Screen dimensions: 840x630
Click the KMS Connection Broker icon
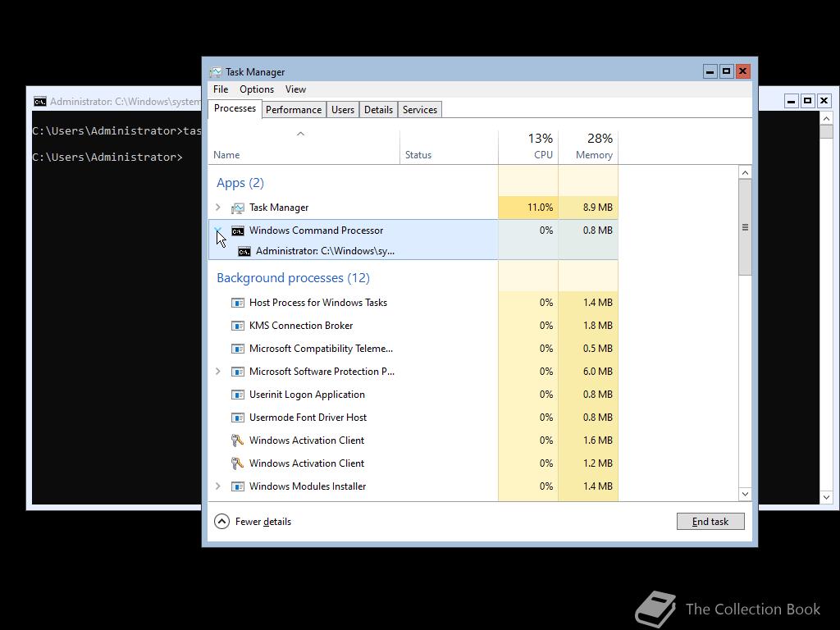pos(238,326)
